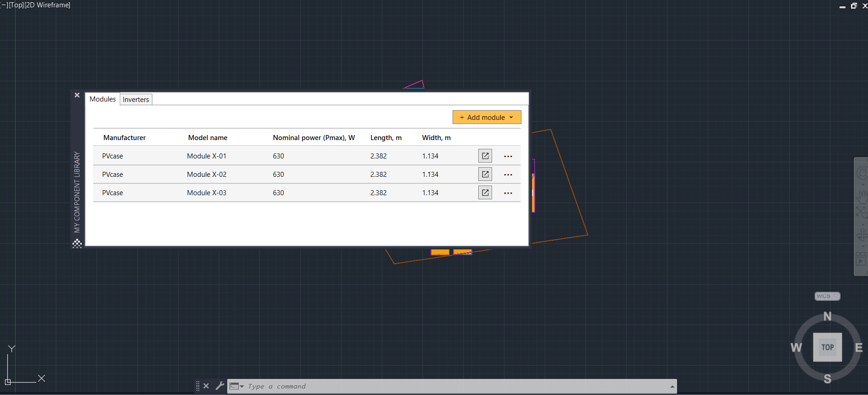
Task: Open more options for Module X-03
Action: pos(508,193)
